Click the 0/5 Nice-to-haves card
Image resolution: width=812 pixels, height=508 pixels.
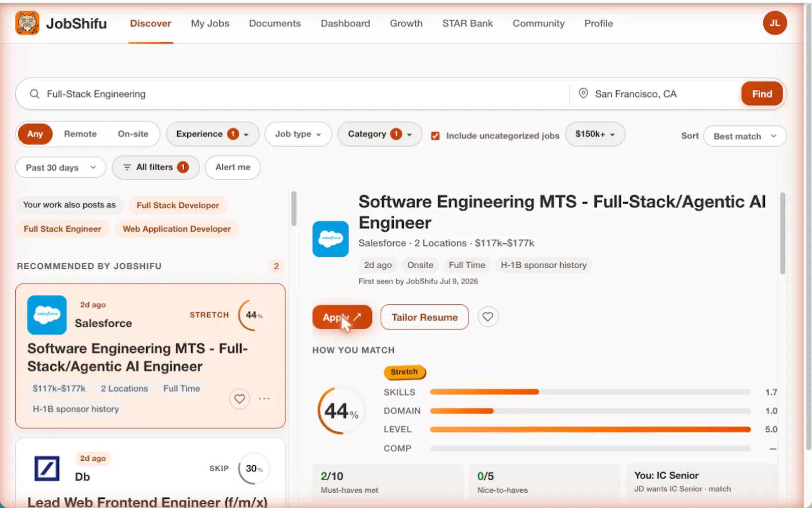tap(545, 482)
